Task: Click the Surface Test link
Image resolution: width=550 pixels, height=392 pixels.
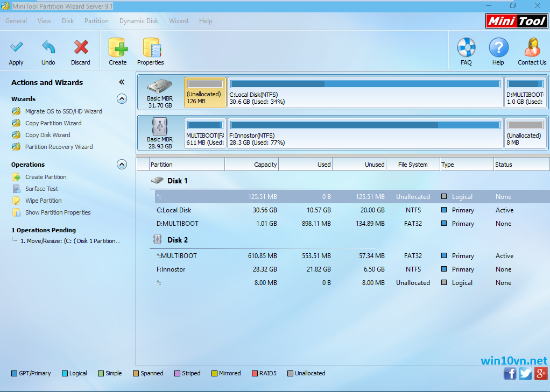Action: point(42,189)
